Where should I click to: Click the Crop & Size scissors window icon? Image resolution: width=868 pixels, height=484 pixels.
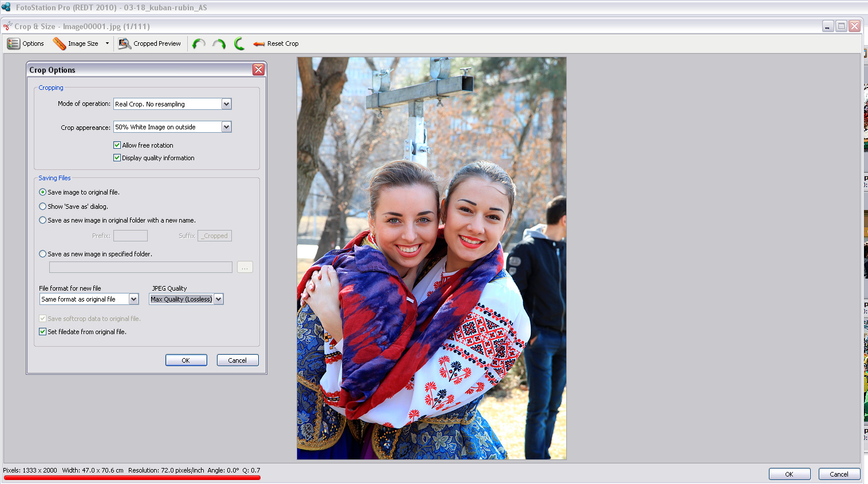tap(7, 26)
